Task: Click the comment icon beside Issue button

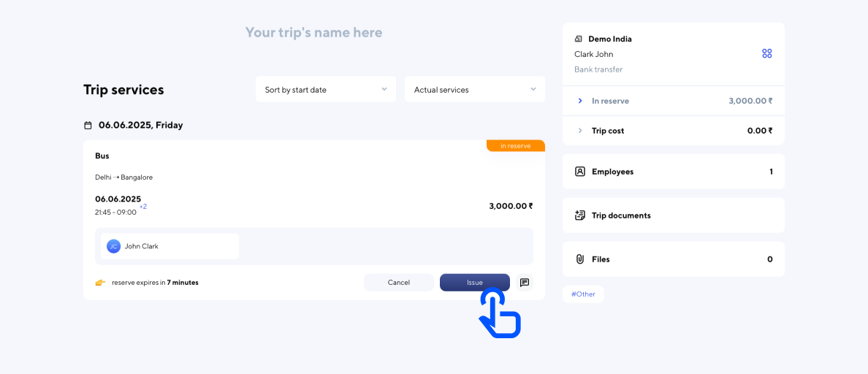Action: point(525,283)
